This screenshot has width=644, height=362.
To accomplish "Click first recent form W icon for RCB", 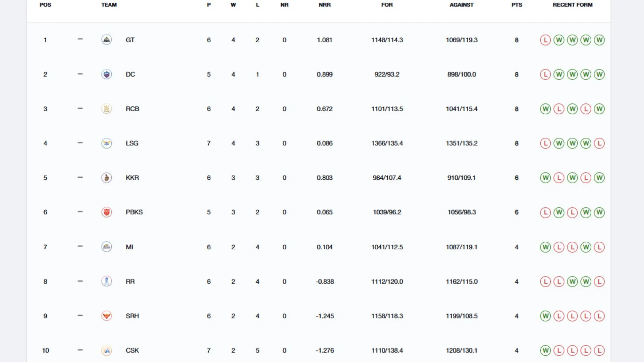I will [545, 109].
